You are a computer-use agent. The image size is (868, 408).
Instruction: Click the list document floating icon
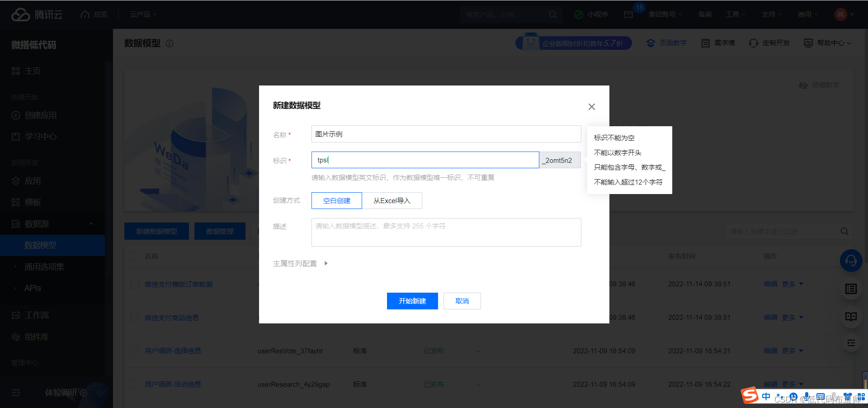[851, 289]
